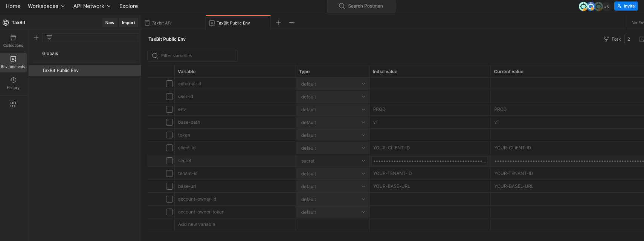The height and width of the screenshot is (241, 644).
Task: Open type dropdown for the secret variable
Action: [x=333, y=161]
